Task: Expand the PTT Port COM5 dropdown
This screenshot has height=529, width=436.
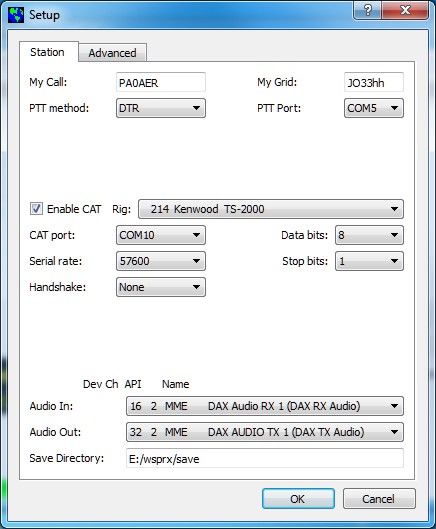Action: click(x=374, y=108)
